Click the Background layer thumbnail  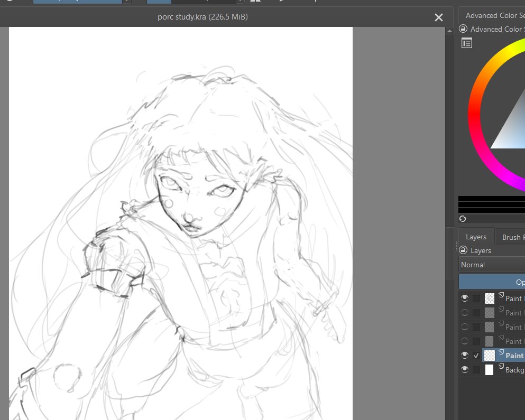(x=489, y=370)
